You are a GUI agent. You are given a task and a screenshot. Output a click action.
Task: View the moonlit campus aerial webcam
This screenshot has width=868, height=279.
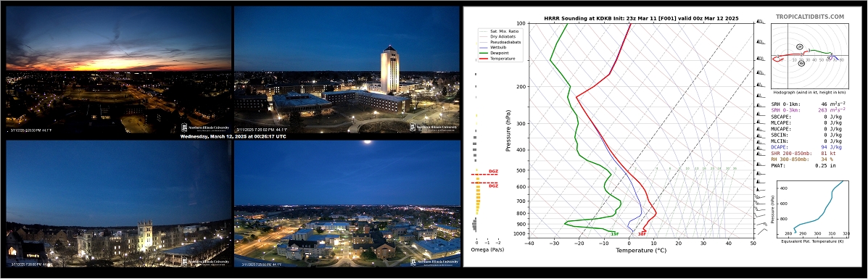(x=347, y=203)
